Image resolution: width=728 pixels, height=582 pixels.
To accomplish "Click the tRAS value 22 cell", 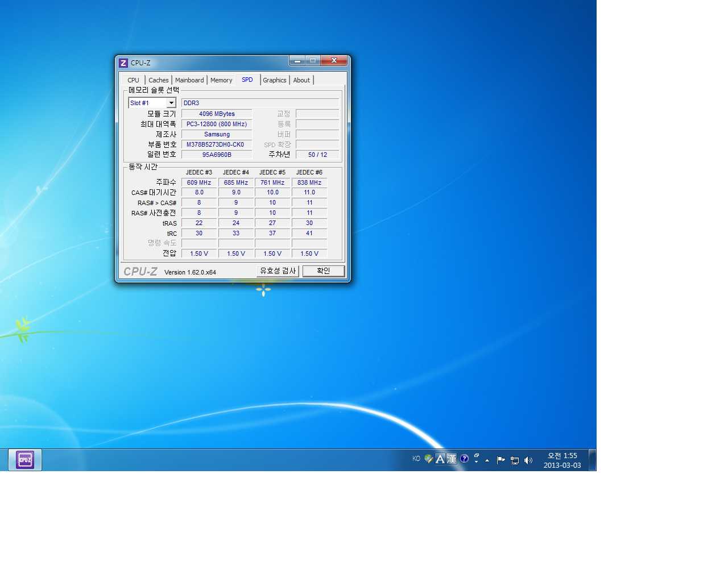I will (199, 223).
